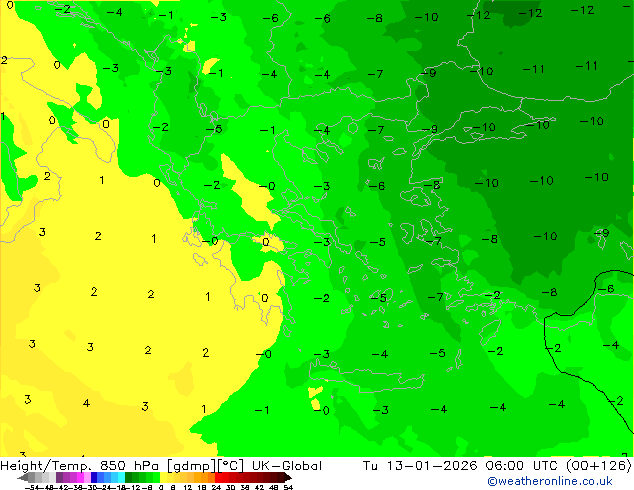Screen dimensions: 634x490
Task: Click the cyan legend swatch
Action: pyautogui.click(x=121, y=477)
